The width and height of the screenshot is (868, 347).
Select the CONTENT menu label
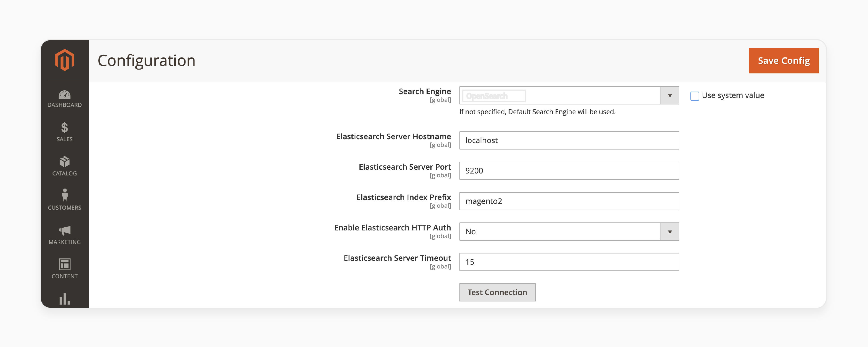pyautogui.click(x=64, y=276)
